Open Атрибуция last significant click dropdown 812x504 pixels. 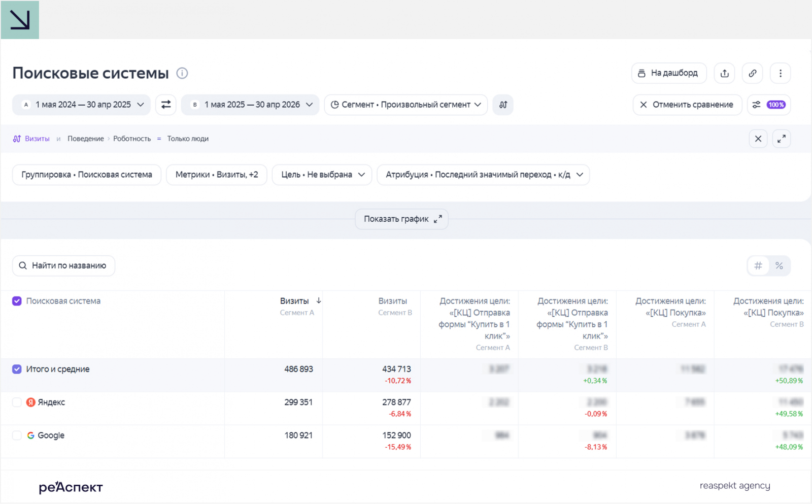[x=483, y=175]
